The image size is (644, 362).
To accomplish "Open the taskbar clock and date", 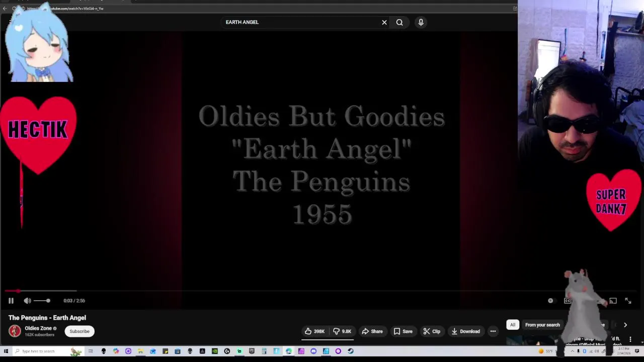I will tap(623, 351).
